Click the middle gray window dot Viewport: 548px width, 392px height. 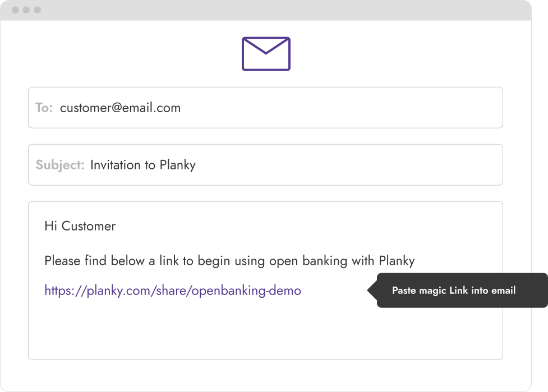(x=26, y=10)
